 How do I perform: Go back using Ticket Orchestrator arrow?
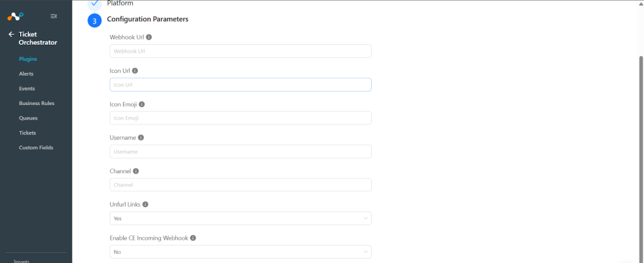pos(11,35)
